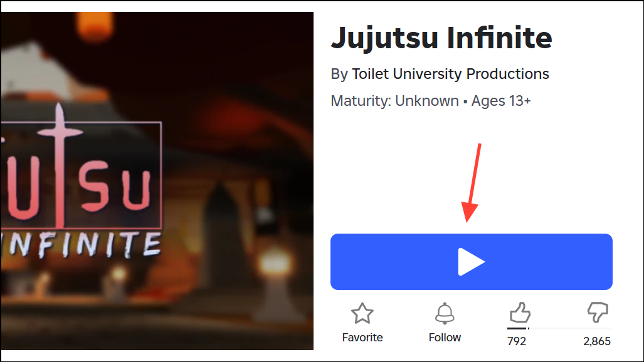The image size is (644, 362).
Task: Open the Toilet University Productions creator page
Action: (x=450, y=74)
